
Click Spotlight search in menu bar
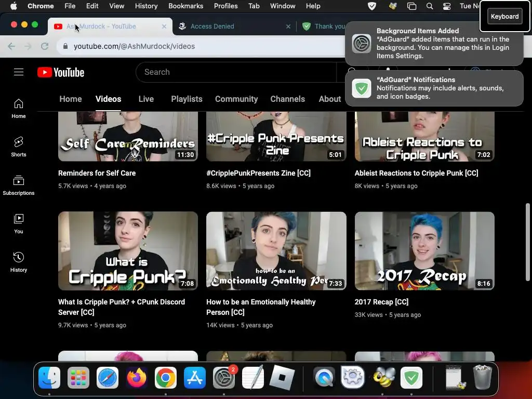pyautogui.click(x=430, y=6)
